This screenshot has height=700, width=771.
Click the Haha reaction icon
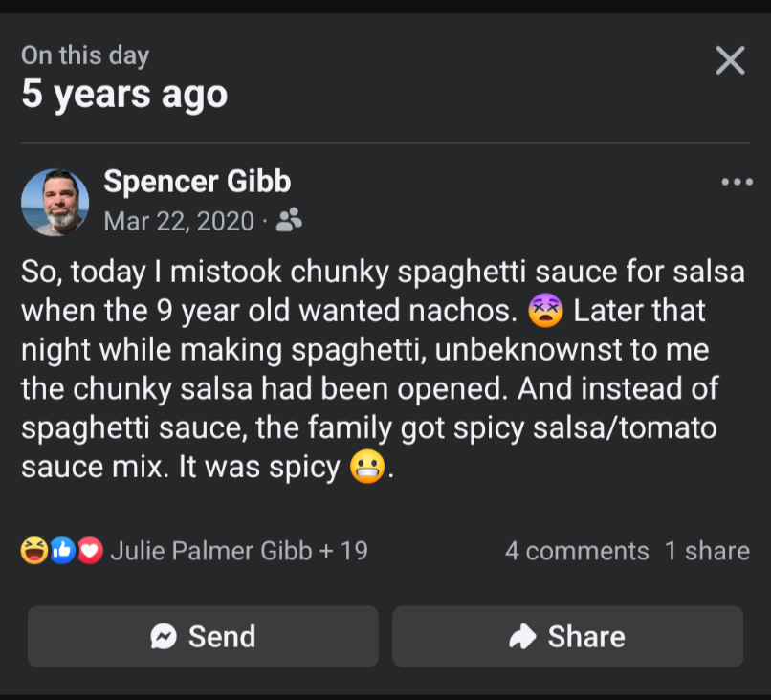[33, 551]
